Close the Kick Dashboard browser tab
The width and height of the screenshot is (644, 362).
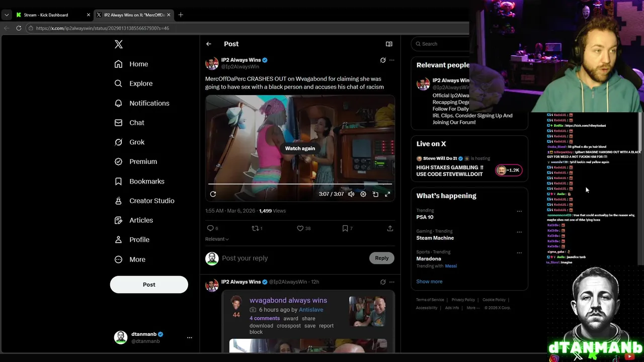coord(89,15)
